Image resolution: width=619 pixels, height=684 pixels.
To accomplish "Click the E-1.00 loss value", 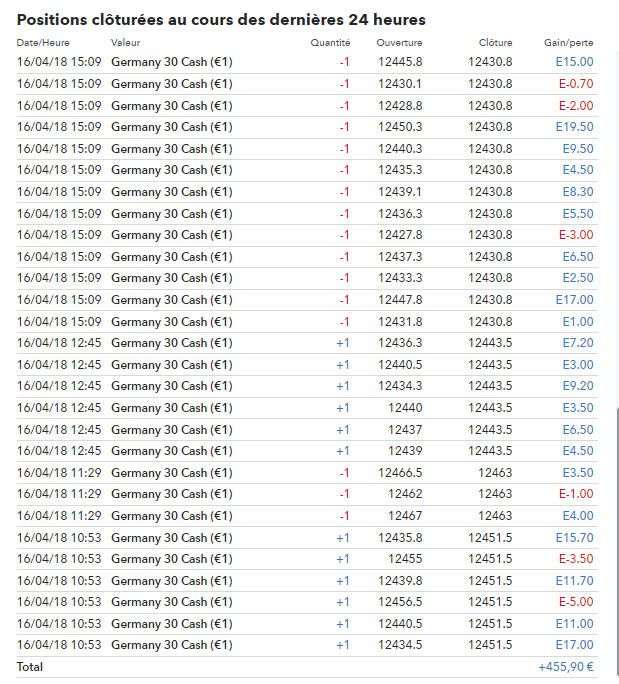I will 576,494.
